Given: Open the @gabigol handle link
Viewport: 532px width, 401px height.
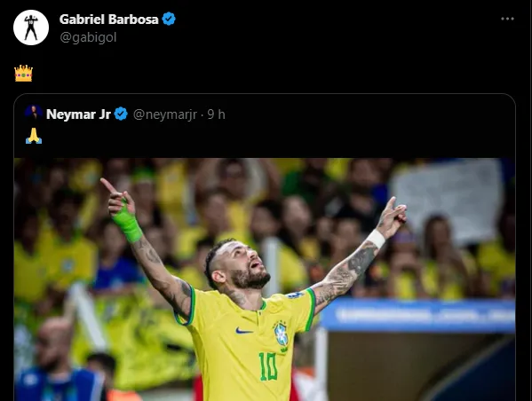Looking at the screenshot, I should (88, 37).
